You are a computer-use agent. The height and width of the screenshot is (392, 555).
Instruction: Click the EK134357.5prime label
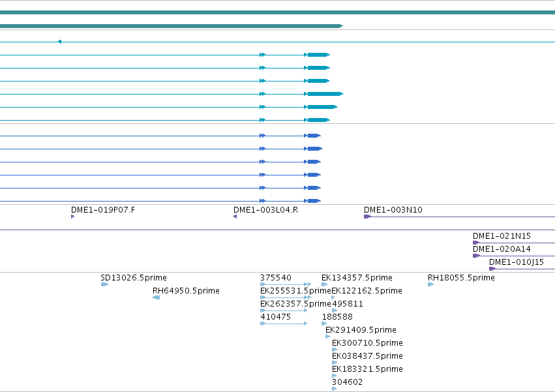357,278
